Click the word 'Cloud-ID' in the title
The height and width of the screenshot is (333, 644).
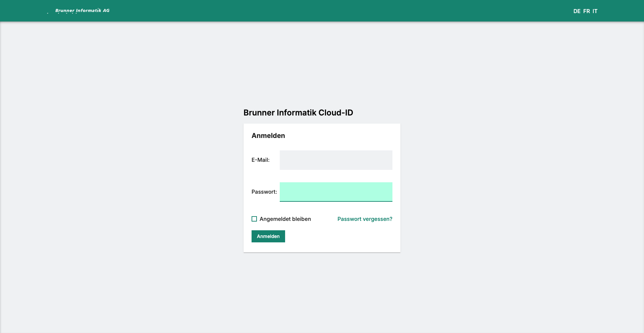335,113
